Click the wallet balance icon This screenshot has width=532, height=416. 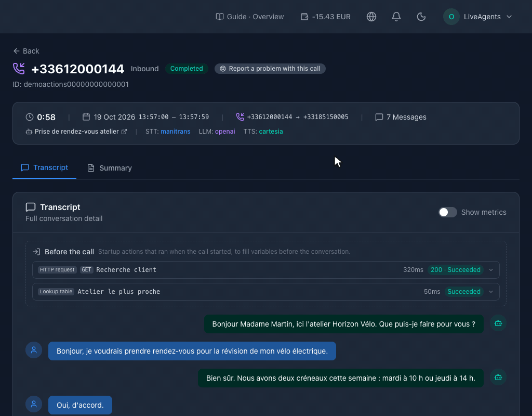point(304,17)
